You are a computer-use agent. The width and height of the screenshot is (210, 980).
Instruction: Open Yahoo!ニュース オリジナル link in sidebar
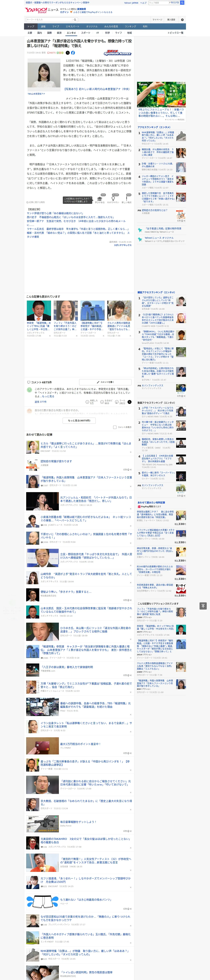(x=159, y=238)
